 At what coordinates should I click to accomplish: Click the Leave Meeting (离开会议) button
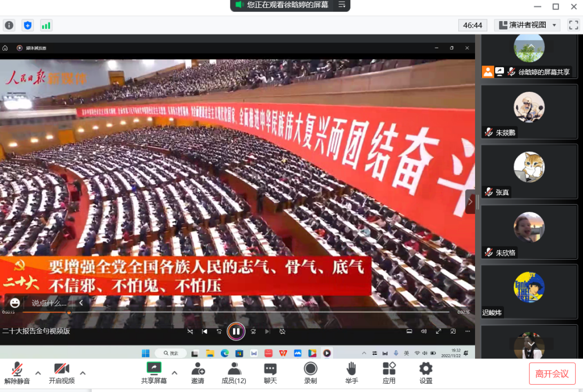pyautogui.click(x=552, y=374)
